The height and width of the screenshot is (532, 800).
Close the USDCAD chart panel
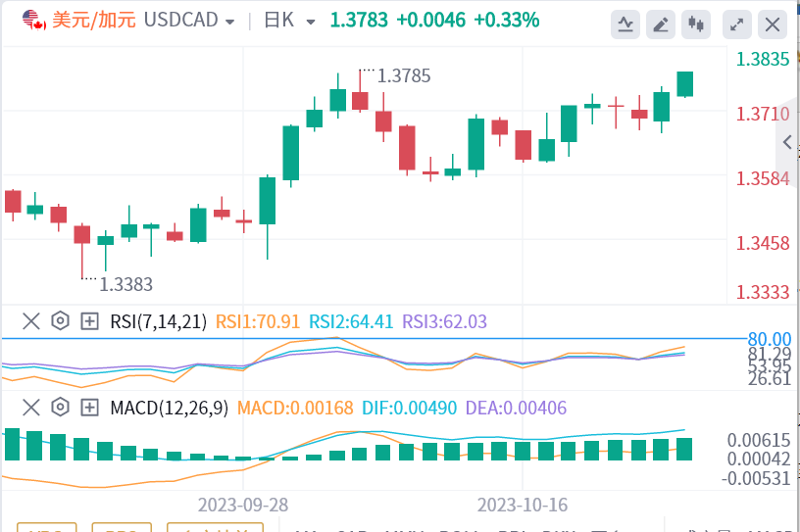[773, 24]
